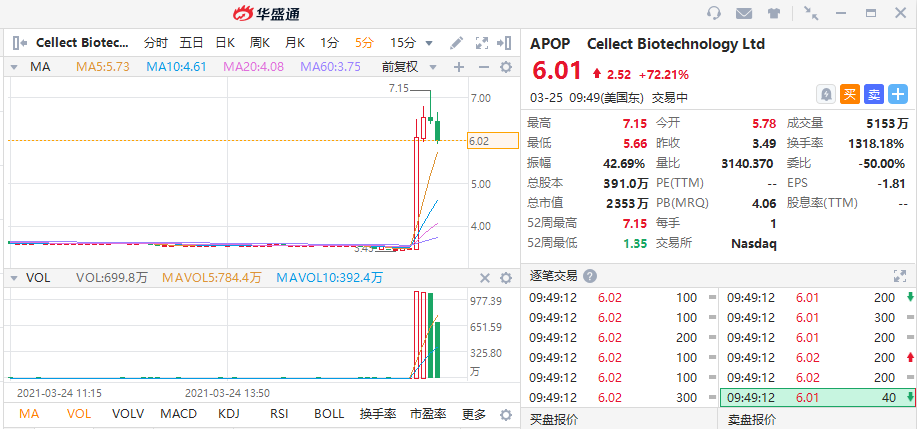Switch to 15分 chart

pyautogui.click(x=403, y=43)
